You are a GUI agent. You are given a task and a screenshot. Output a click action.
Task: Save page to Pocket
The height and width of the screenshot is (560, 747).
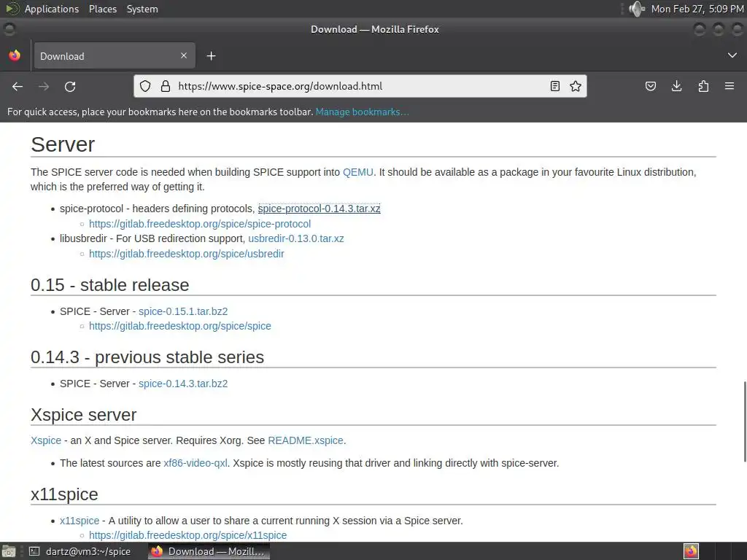(x=650, y=86)
